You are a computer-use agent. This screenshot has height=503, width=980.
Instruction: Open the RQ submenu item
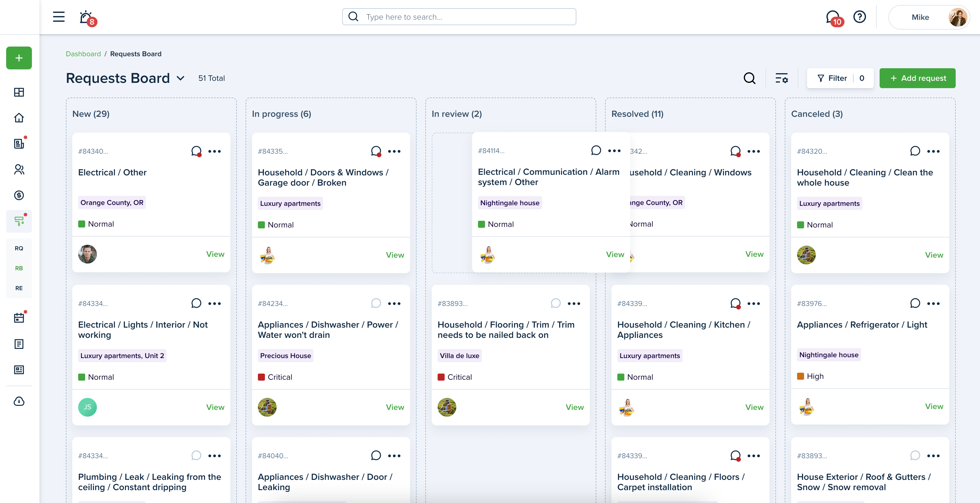(19, 248)
